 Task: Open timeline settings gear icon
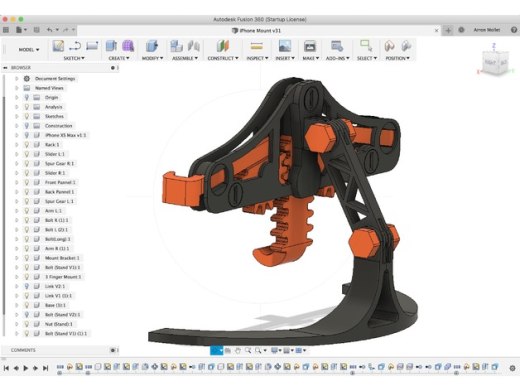(513, 368)
